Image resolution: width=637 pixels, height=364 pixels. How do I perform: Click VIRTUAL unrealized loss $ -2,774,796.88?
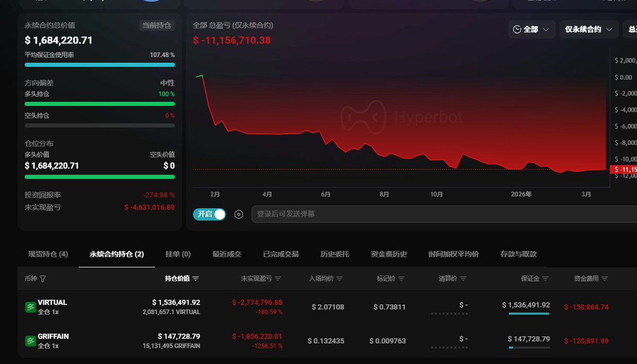[257, 302]
